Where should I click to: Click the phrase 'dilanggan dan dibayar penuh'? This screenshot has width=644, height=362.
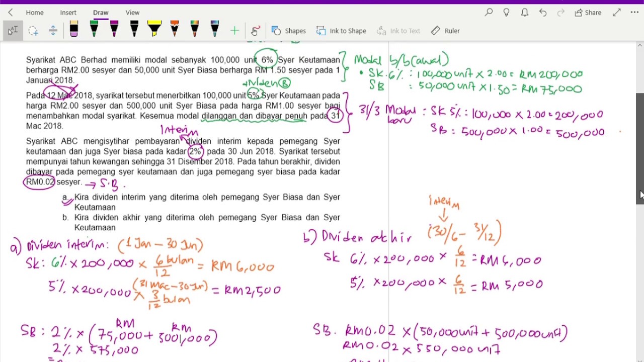[x=254, y=116]
